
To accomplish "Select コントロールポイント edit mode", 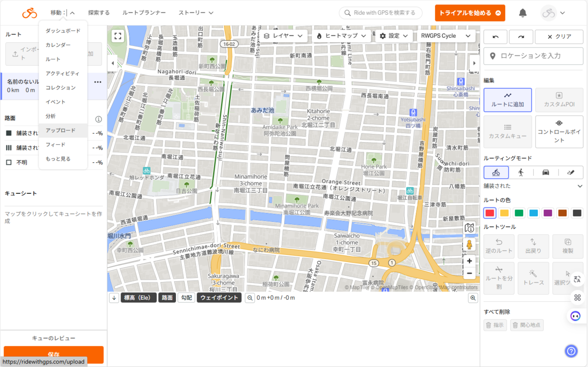I will point(559,131).
